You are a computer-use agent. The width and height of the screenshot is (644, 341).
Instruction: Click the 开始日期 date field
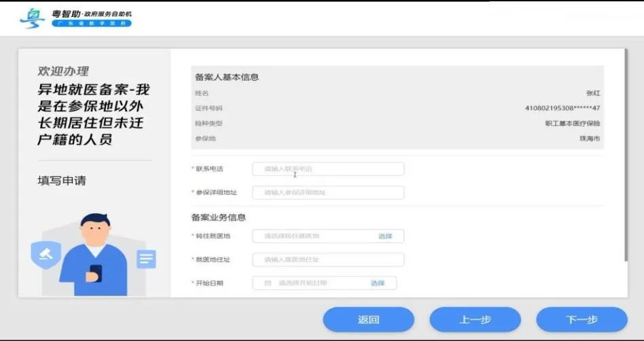325,283
